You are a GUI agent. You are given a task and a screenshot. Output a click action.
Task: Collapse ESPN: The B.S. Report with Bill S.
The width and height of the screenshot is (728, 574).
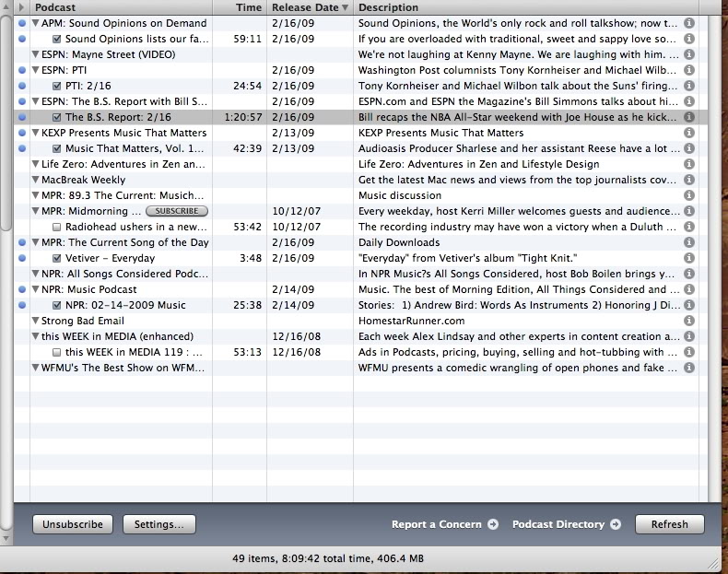coord(35,101)
